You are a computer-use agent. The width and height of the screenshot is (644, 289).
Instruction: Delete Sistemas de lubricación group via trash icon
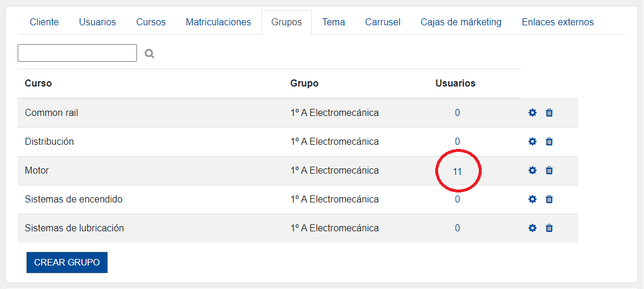[549, 228]
